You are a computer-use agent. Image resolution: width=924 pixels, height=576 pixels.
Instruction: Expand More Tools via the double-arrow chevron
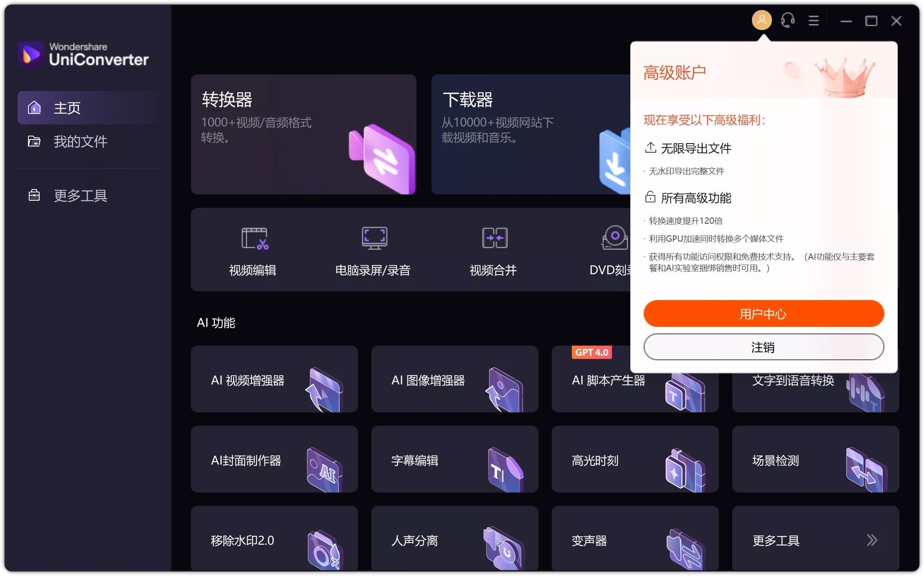tap(871, 540)
